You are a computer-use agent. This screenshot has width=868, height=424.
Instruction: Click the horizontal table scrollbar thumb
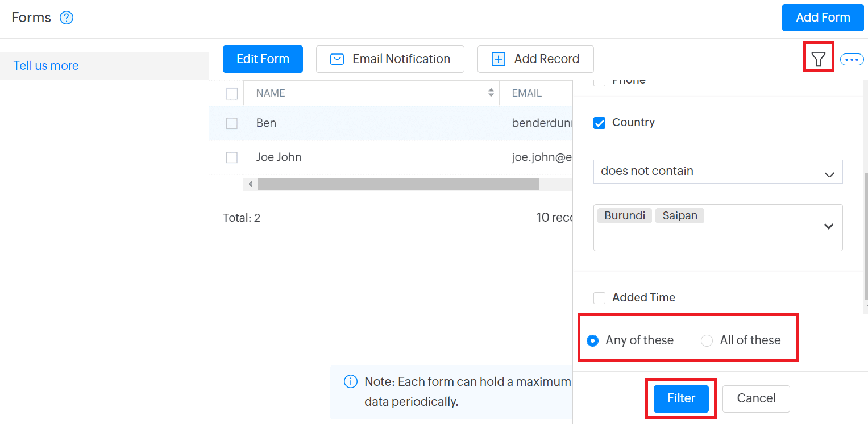click(398, 184)
